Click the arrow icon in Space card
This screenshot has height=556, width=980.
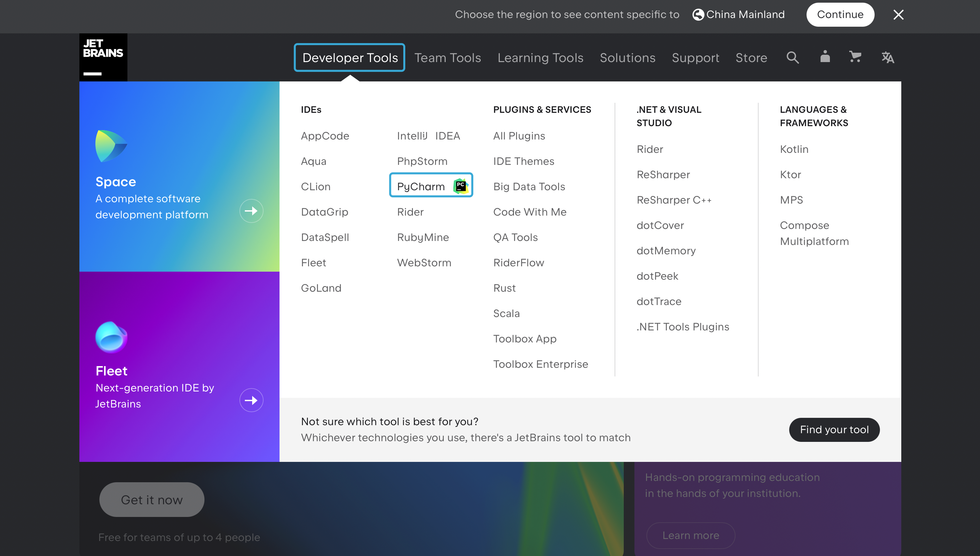click(251, 211)
